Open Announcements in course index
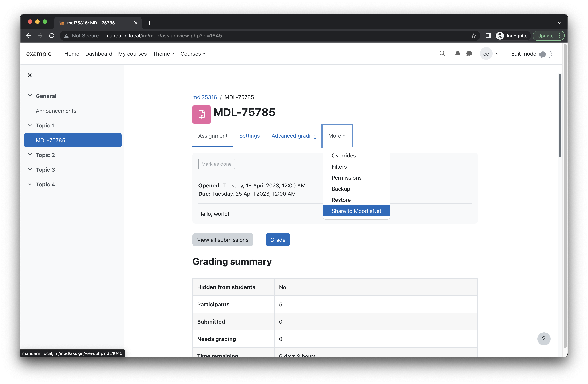Viewport: 588px width, 384px height. 56,111
